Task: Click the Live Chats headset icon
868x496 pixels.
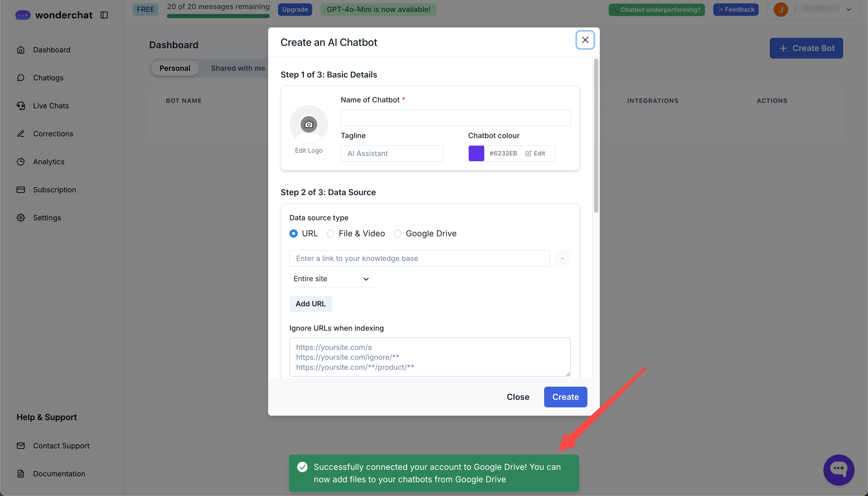Action: tap(21, 106)
